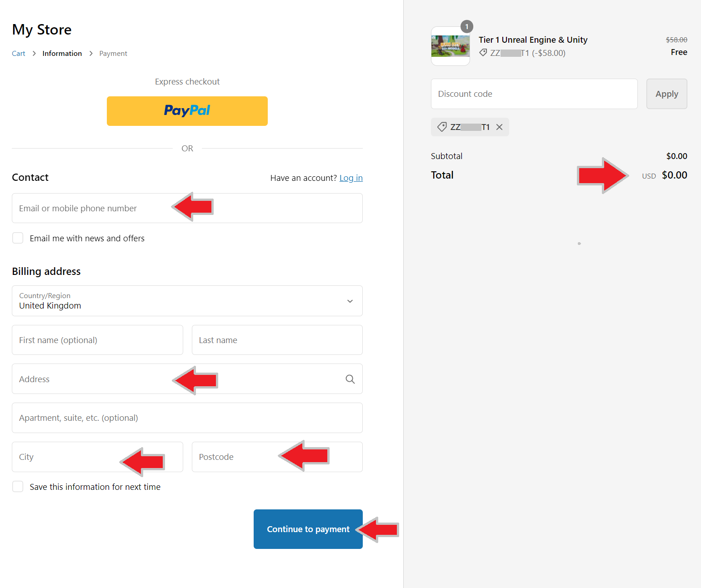Enable Email me with news and offers
This screenshot has width=701, height=588.
[18, 238]
